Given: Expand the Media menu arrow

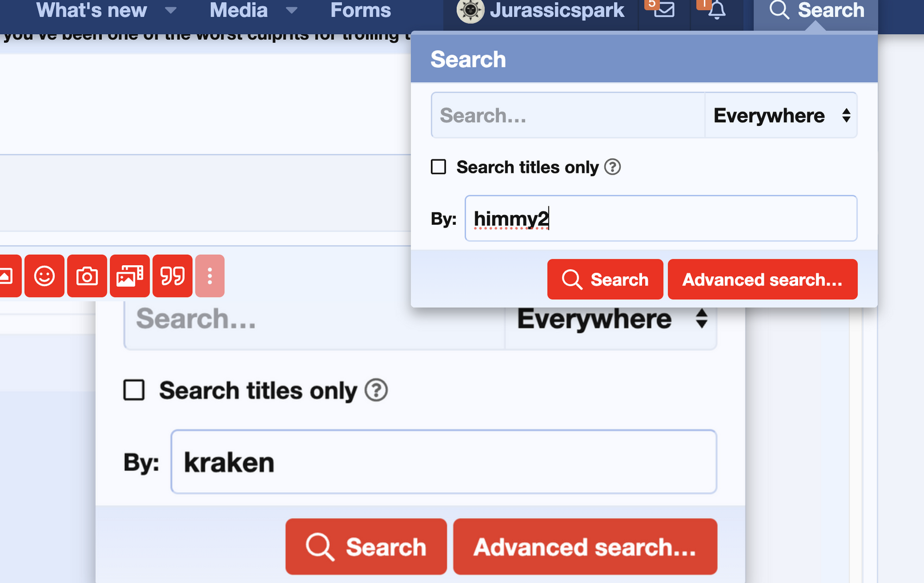Looking at the screenshot, I should click(292, 10).
